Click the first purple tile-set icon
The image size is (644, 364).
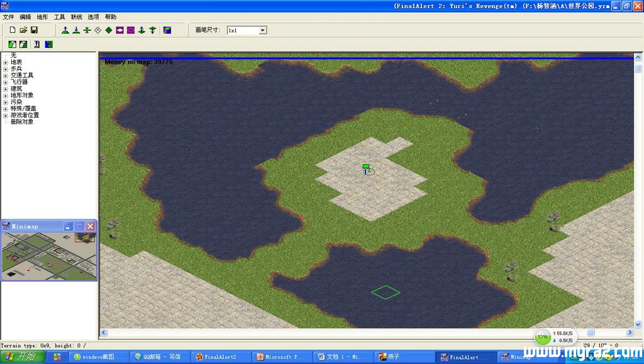[x=120, y=30]
